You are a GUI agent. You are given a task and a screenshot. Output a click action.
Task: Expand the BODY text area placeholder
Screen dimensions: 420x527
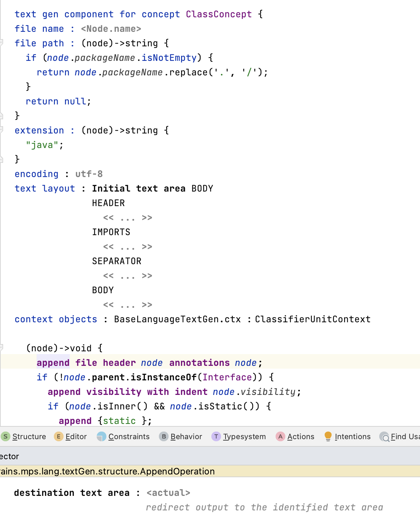click(x=128, y=305)
